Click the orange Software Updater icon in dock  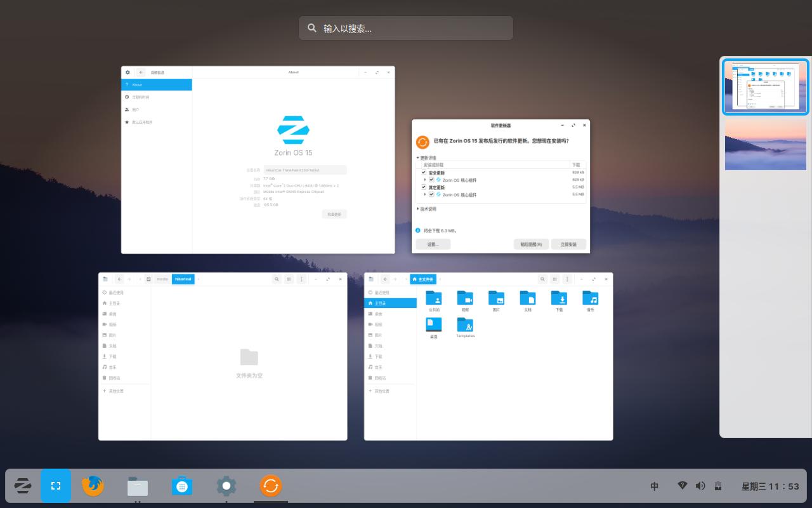[x=271, y=486]
